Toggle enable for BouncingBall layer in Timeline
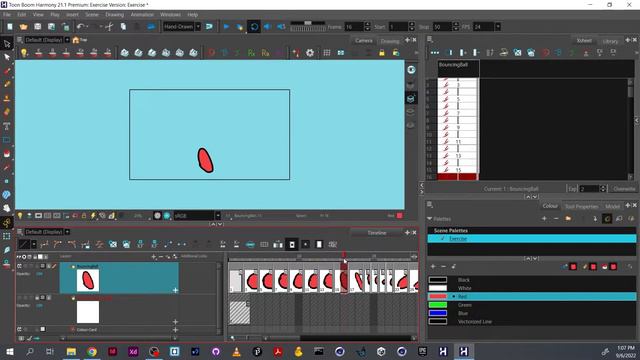Screen dimensions: 640x360 pos(20,266)
